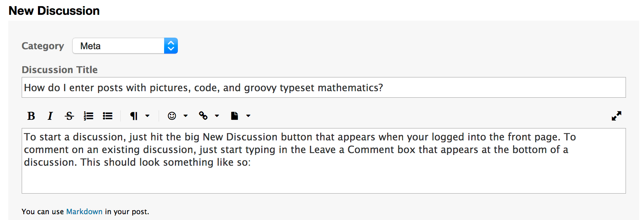Open the Category dropdown showing Meta
The width and height of the screenshot is (644, 220).
point(125,46)
